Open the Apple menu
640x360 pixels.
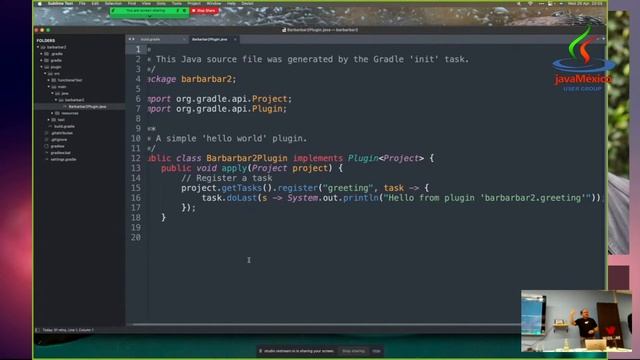coord(40,3)
